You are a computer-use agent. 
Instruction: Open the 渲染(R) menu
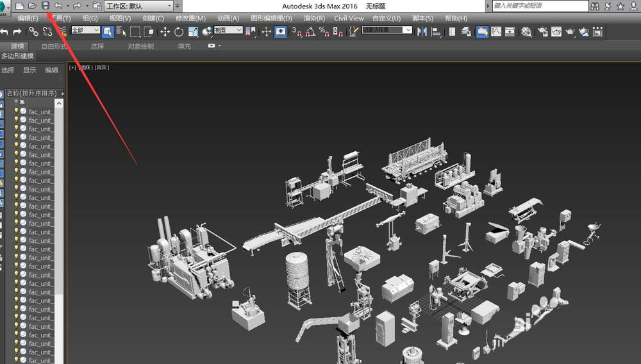point(313,19)
